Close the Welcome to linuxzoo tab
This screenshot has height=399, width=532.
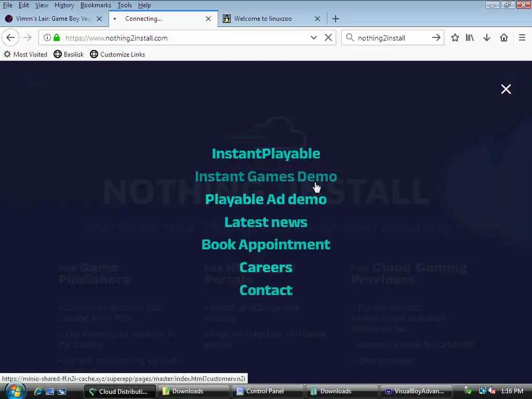317,19
